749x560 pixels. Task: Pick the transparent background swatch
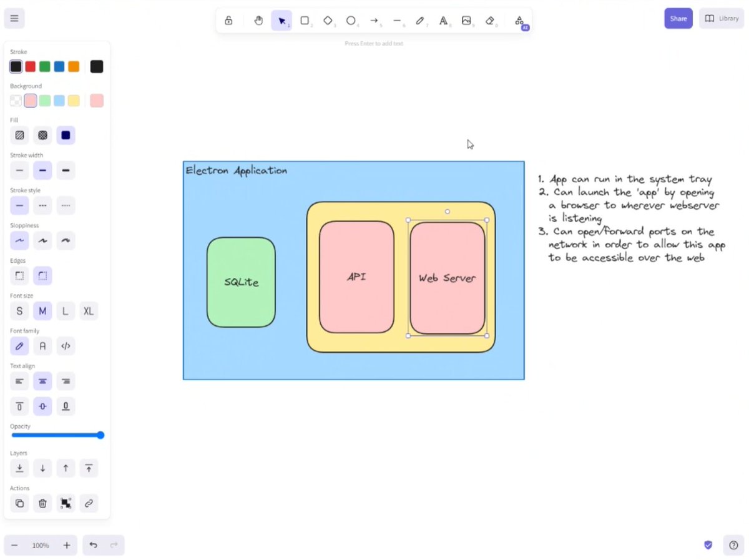click(16, 101)
